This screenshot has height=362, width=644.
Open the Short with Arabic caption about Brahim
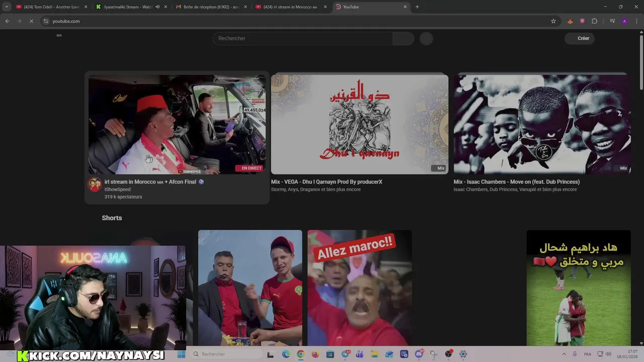(x=579, y=288)
